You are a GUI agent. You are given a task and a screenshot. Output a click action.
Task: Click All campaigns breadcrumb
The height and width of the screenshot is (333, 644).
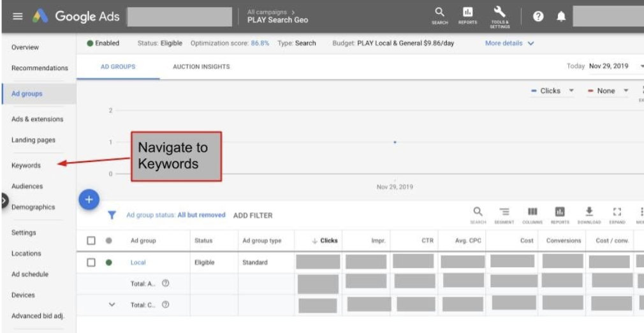(x=267, y=12)
